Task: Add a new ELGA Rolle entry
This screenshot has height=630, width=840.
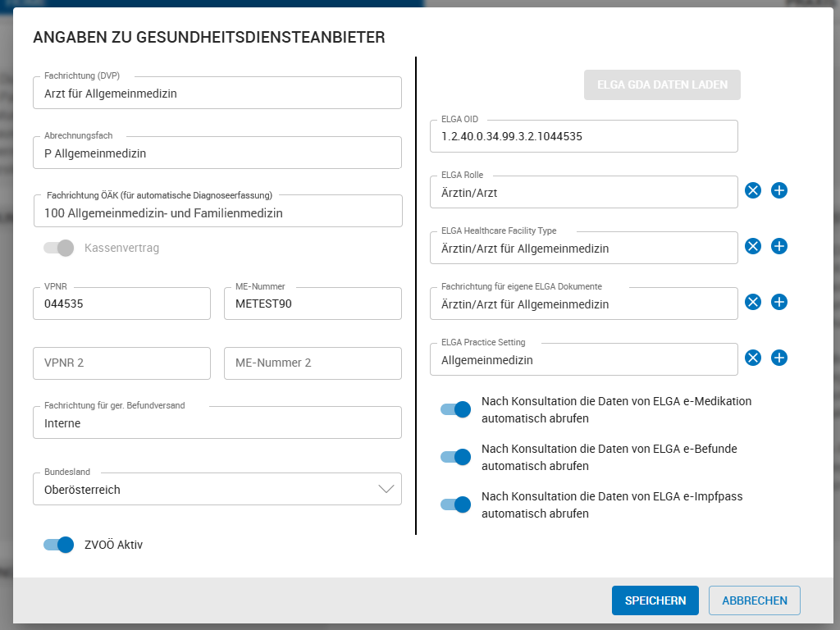Action: pyautogui.click(x=779, y=190)
